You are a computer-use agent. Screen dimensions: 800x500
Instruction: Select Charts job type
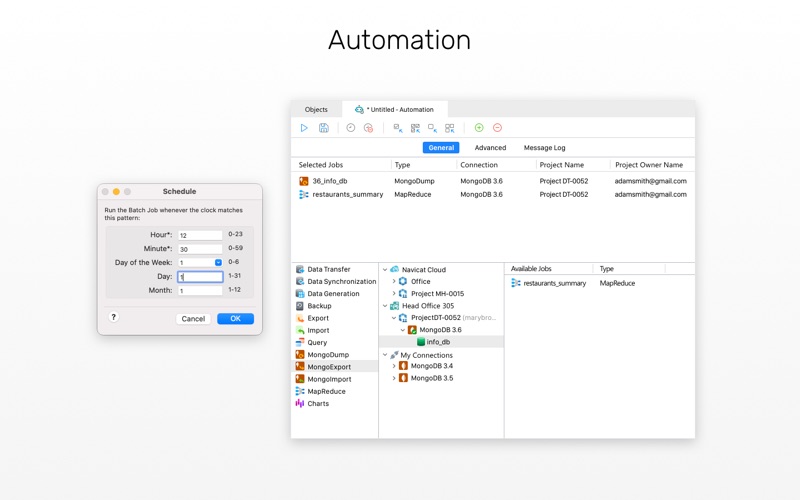coord(312,404)
